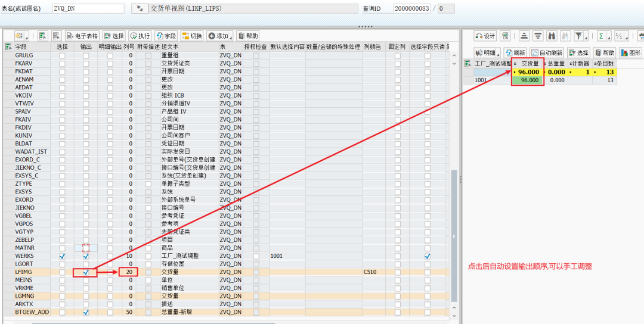Click the 总重量 result column header

pyautogui.click(x=555, y=64)
